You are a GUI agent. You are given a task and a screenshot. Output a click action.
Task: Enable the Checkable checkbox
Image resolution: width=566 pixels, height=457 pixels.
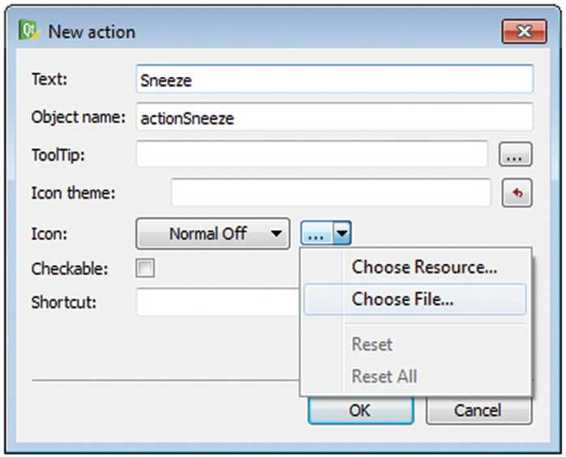point(145,268)
